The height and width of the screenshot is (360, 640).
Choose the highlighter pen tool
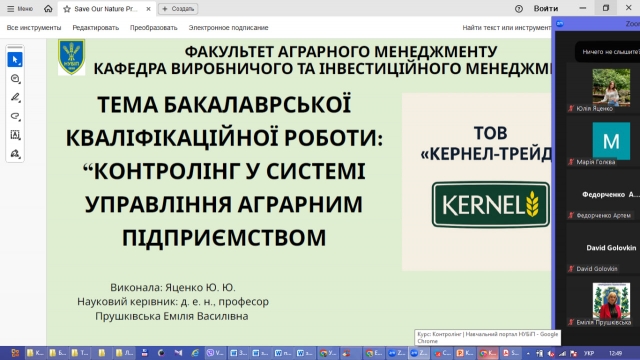[x=15, y=97]
